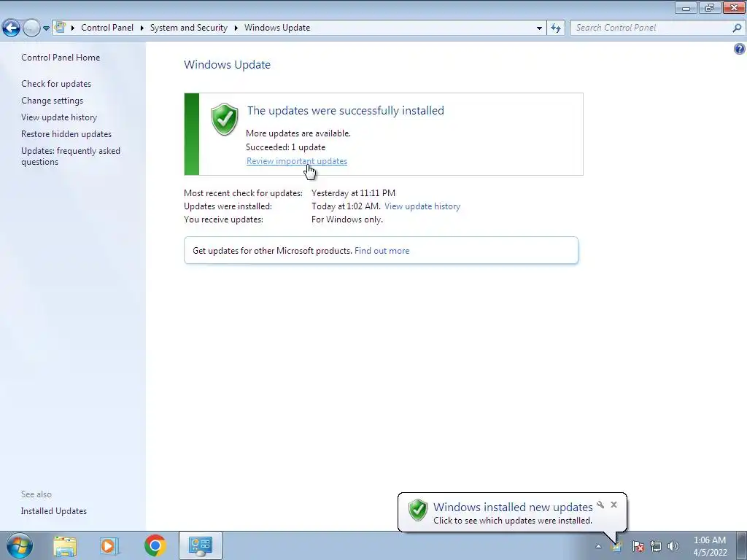Click Restore hidden updates
This screenshot has height=560, width=747.
click(x=66, y=134)
